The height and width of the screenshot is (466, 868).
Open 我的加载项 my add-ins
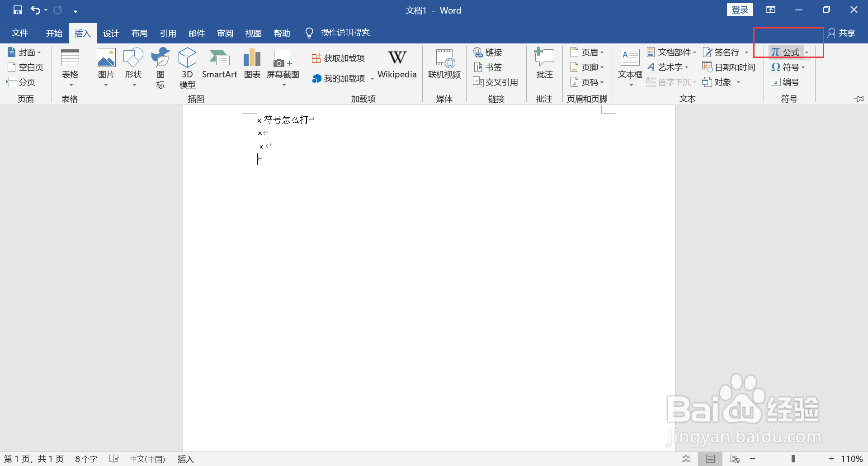click(x=339, y=79)
